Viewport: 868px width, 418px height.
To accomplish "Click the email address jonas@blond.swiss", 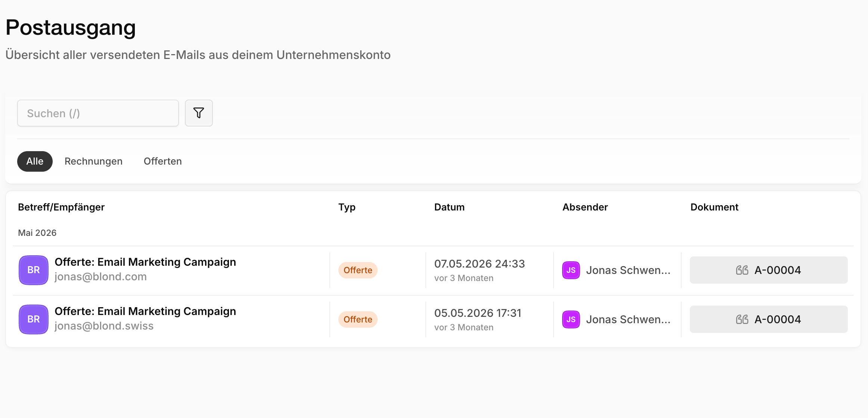I will point(104,326).
